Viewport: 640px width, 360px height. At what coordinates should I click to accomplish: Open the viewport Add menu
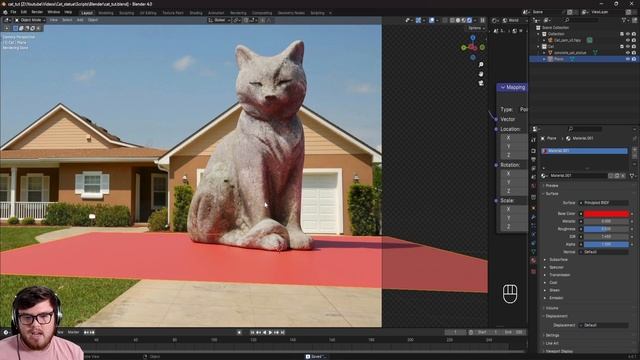coord(80,20)
